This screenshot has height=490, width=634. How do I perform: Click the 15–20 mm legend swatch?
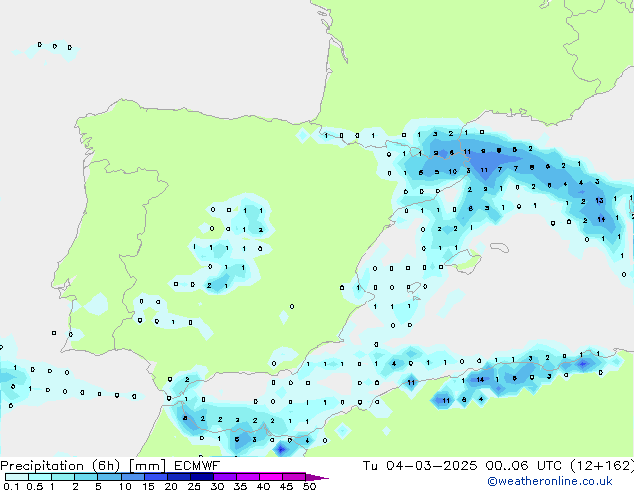coord(156,477)
